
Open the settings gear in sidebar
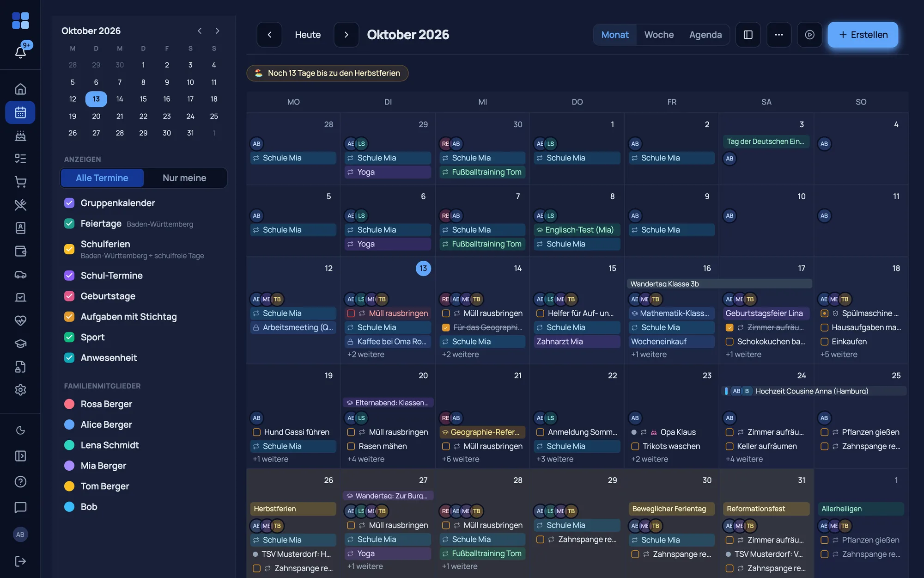(20, 390)
